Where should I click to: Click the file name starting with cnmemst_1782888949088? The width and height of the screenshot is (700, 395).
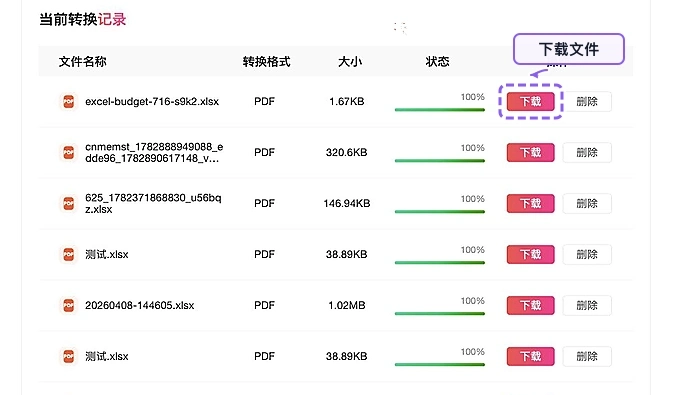(x=154, y=153)
